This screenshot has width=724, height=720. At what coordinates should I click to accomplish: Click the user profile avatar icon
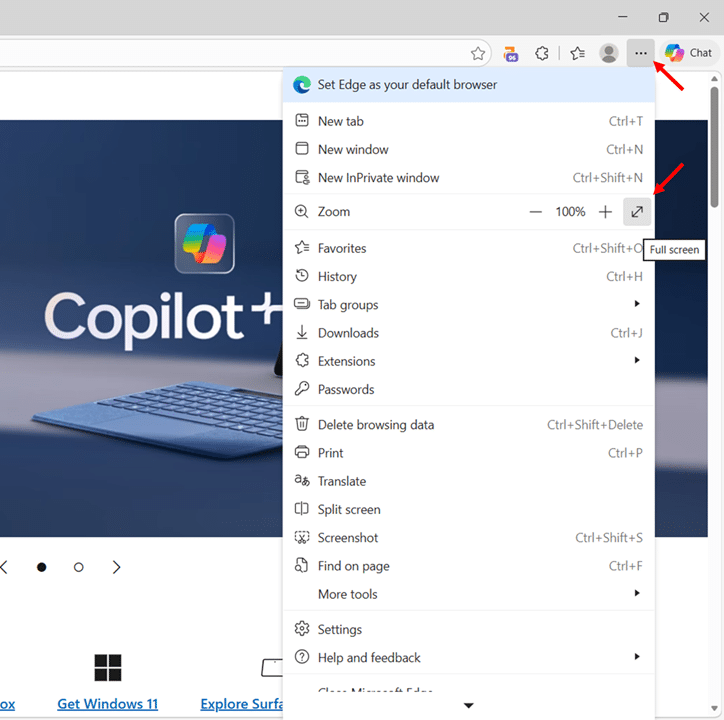coord(609,54)
